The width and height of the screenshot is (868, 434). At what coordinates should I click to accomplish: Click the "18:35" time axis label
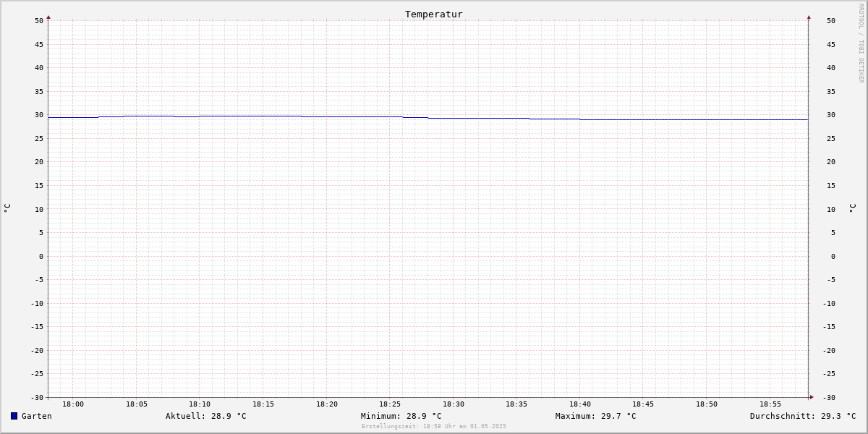516,404
